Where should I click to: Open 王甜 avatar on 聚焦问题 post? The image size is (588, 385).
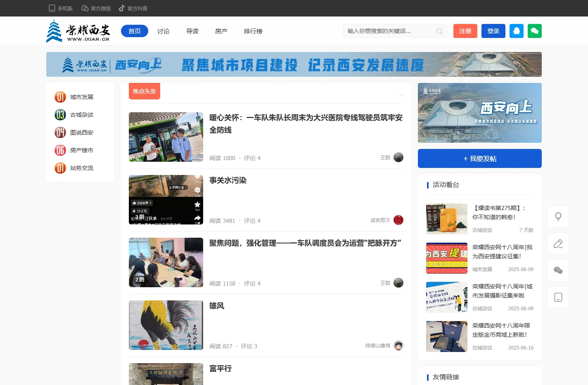398,283
